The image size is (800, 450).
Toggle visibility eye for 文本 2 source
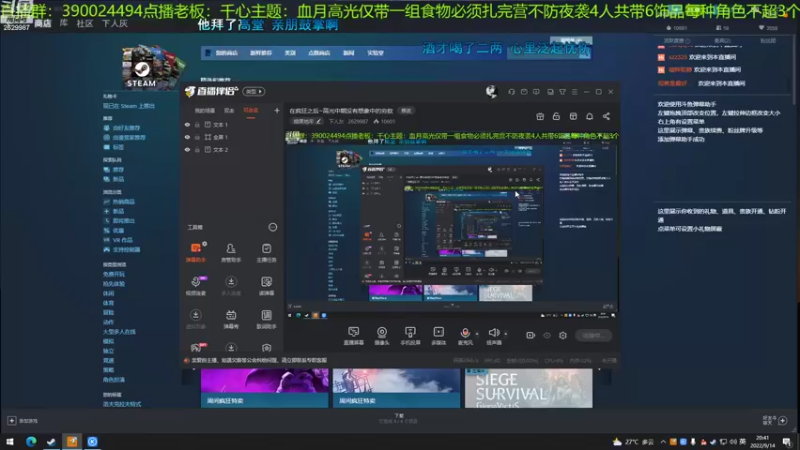187,149
